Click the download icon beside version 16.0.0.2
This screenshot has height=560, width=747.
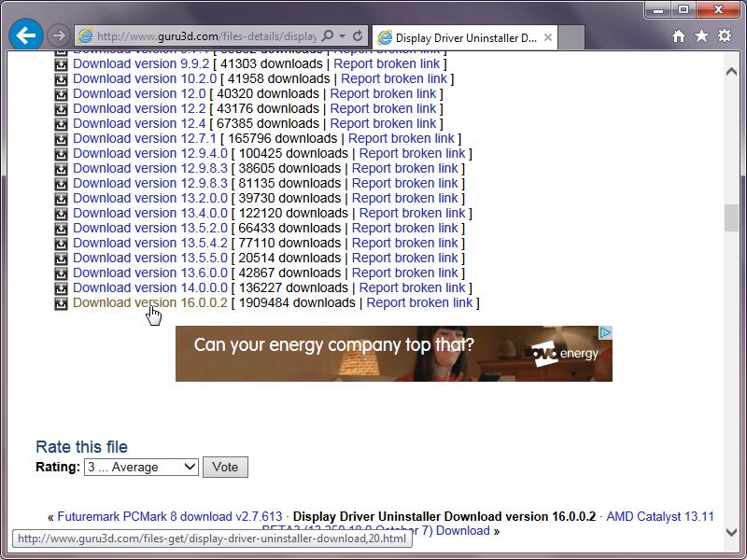pos(61,303)
